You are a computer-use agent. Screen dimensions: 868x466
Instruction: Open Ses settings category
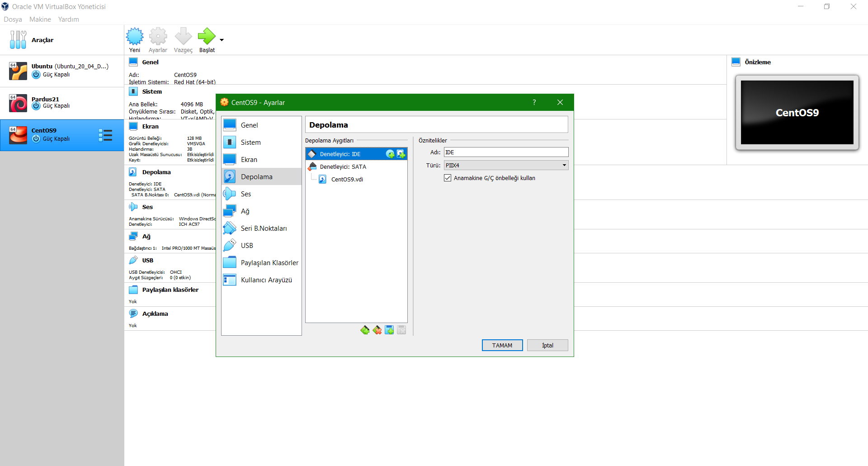(261, 194)
